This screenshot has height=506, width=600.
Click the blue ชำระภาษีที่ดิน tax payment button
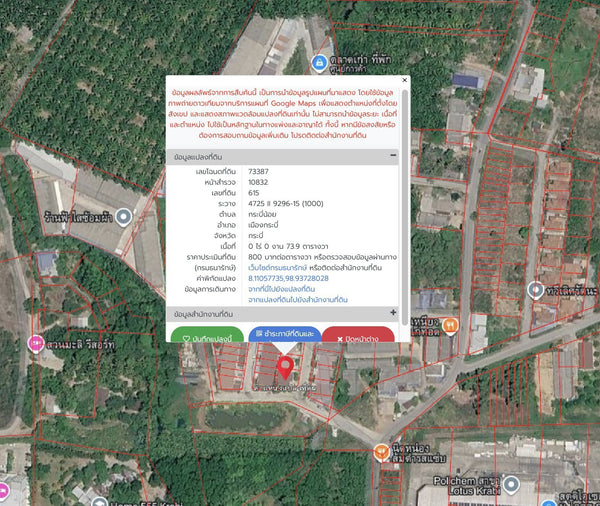pos(285,335)
